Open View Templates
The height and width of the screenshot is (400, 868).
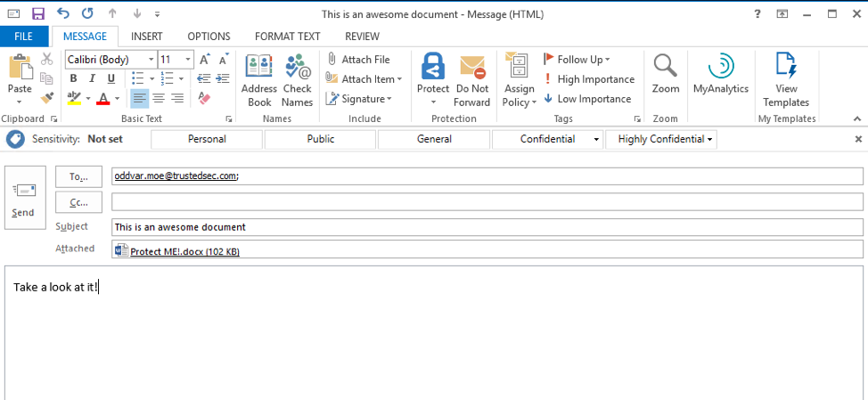tap(786, 81)
